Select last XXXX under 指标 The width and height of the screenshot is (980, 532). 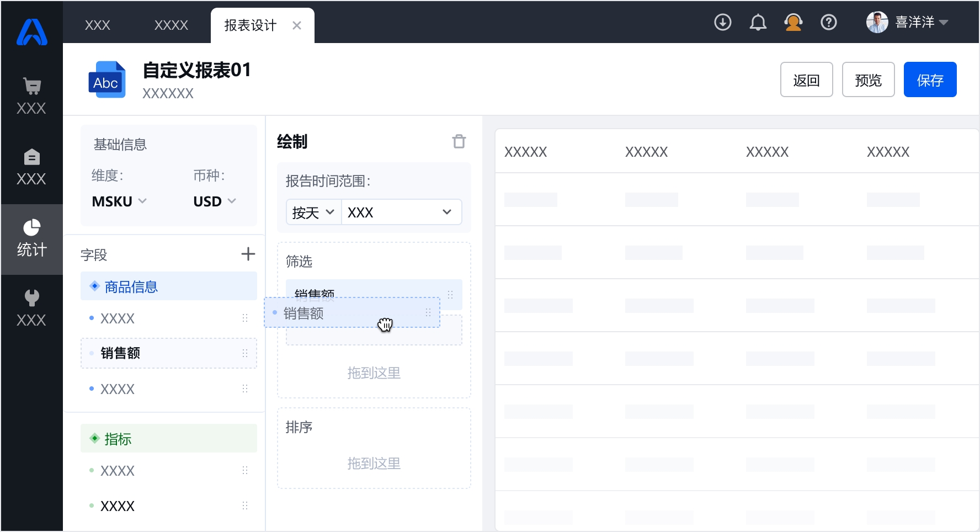point(169,506)
